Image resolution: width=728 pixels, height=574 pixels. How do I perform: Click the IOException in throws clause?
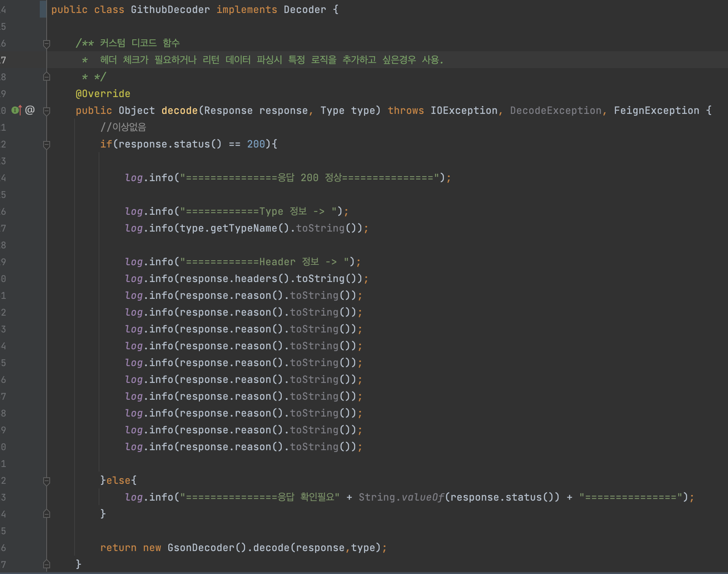point(464,110)
